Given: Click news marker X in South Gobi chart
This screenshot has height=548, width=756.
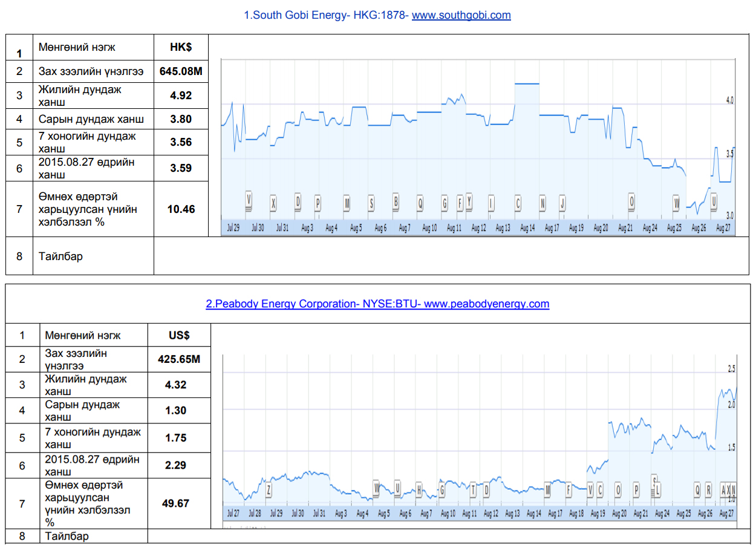Looking at the screenshot, I should [273, 204].
